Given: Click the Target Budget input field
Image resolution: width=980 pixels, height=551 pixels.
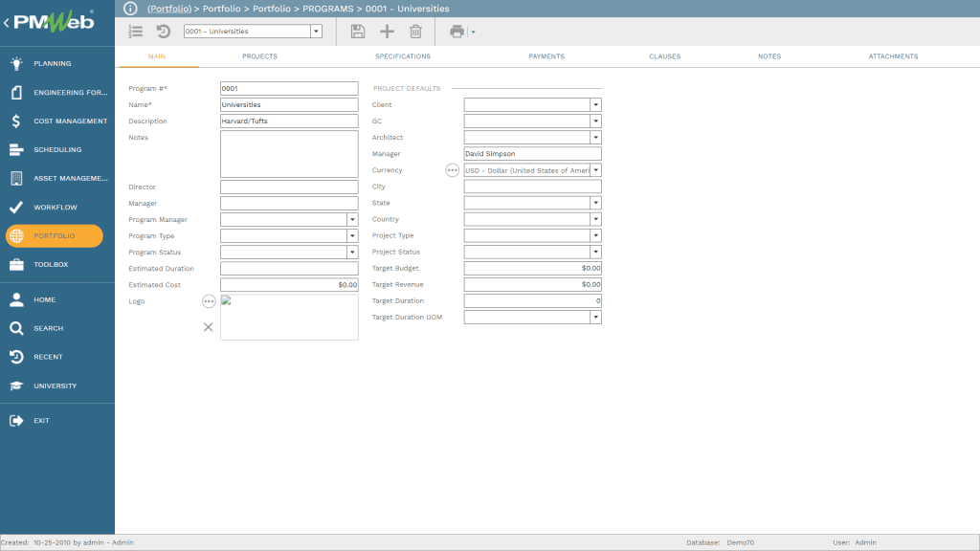Looking at the screenshot, I should click(532, 268).
